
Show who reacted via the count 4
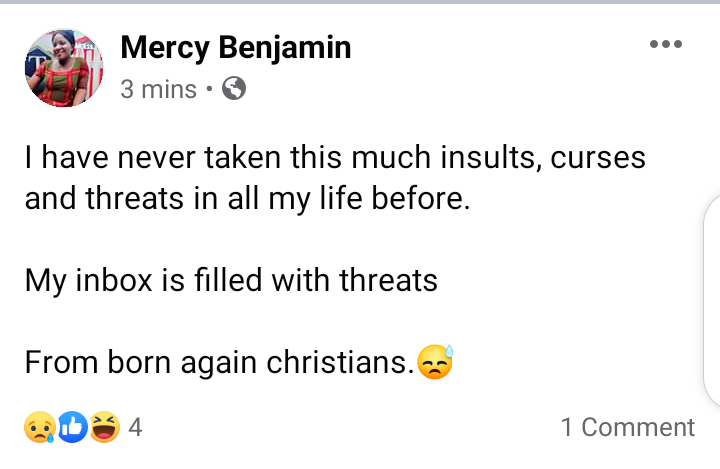click(135, 427)
